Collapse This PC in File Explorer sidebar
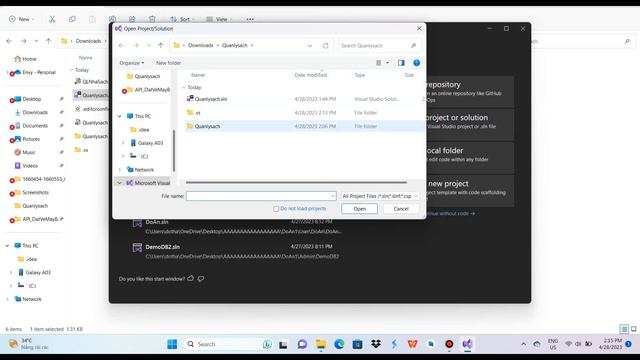 coord(7,246)
